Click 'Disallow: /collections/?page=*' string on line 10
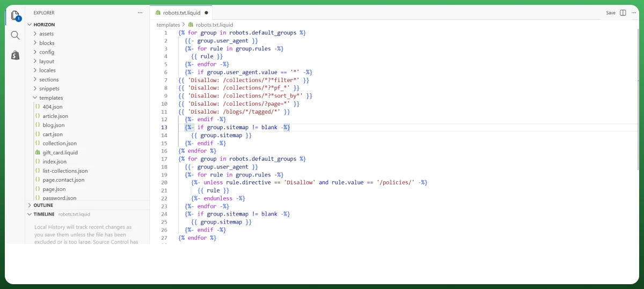 (x=238, y=103)
